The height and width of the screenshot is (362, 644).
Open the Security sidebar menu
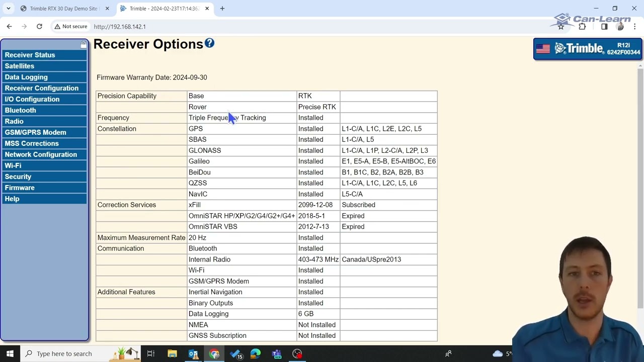coord(44,176)
